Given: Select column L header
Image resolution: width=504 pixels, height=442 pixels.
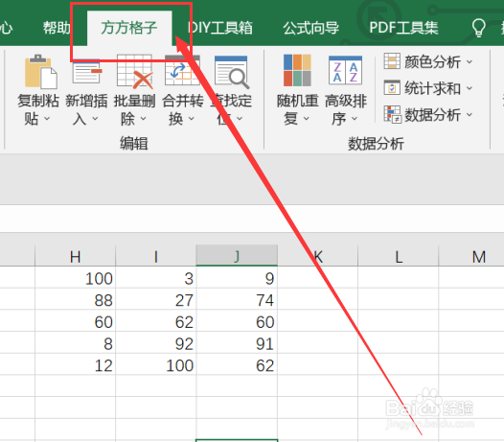Looking at the screenshot, I should click(x=399, y=256).
